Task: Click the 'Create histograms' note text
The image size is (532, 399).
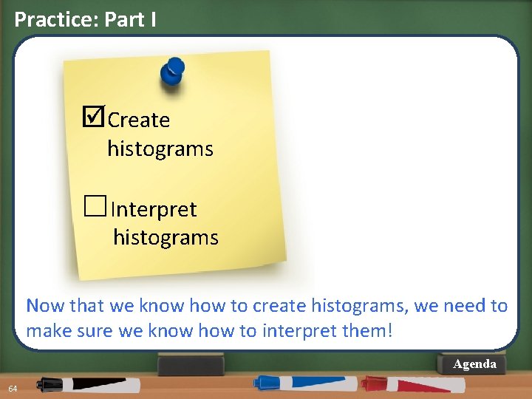Action: pyautogui.click(x=160, y=134)
